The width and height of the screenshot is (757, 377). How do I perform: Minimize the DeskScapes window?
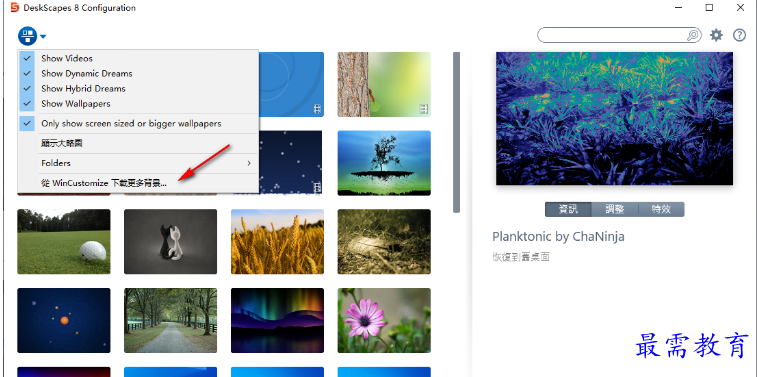pyautogui.click(x=677, y=7)
